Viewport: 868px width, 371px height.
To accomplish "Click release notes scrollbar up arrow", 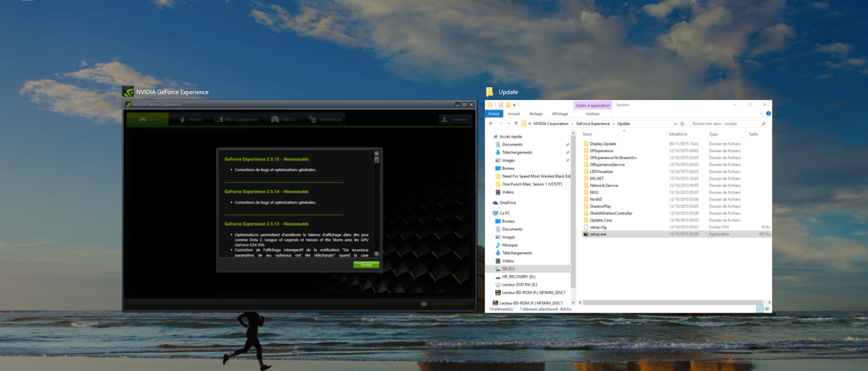I will 377,154.
